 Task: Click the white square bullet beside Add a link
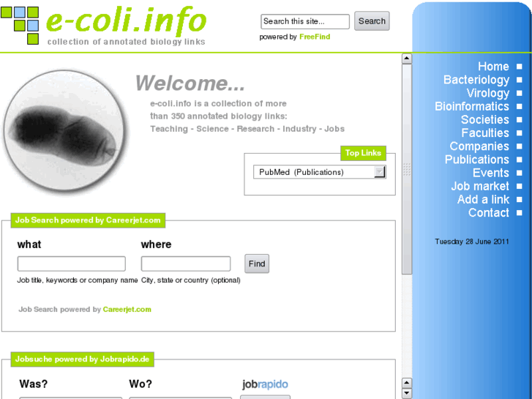point(519,200)
